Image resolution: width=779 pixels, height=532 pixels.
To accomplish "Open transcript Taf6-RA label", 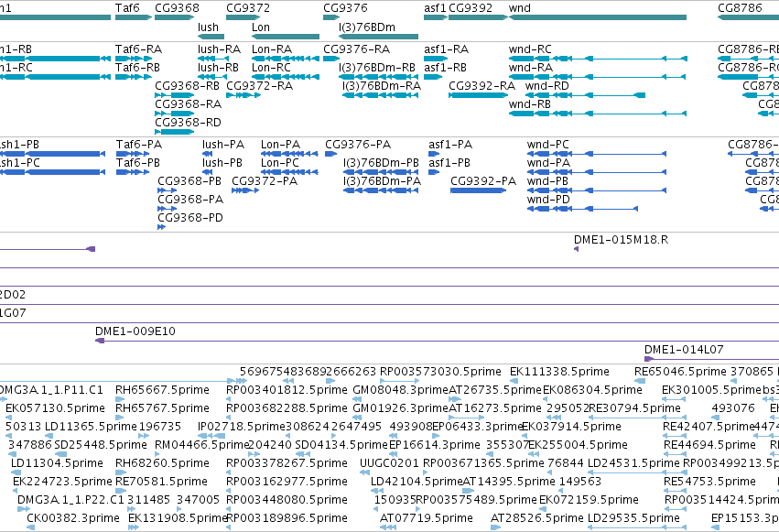I will click(x=138, y=49).
